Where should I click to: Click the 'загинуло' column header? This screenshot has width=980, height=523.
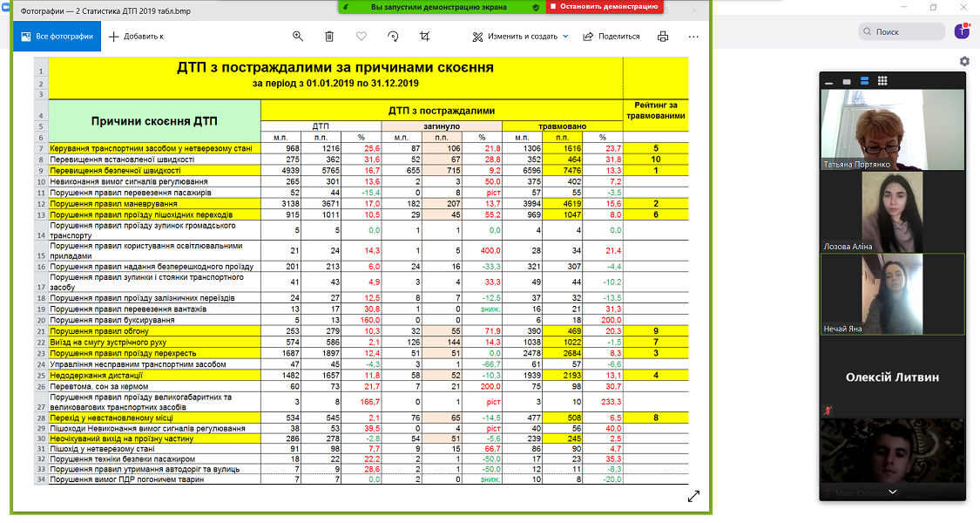(442, 126)
